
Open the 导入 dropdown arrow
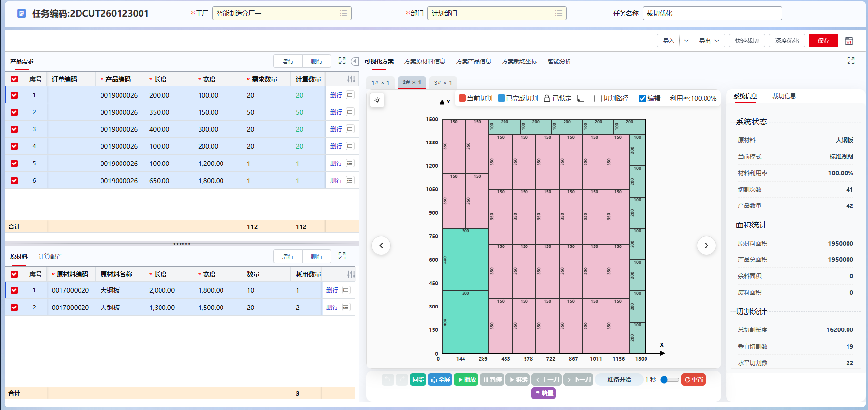point(686,41)
